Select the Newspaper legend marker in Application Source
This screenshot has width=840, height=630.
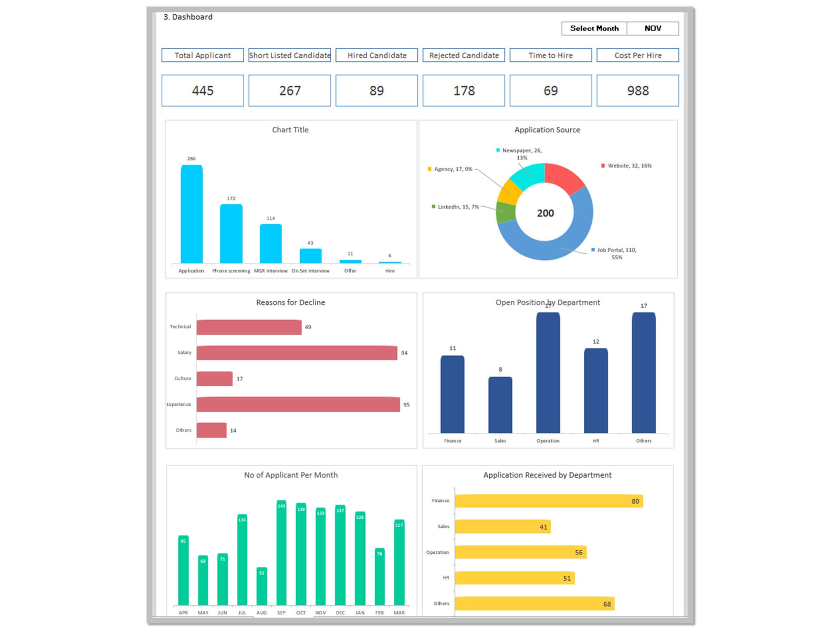(497, 150)
